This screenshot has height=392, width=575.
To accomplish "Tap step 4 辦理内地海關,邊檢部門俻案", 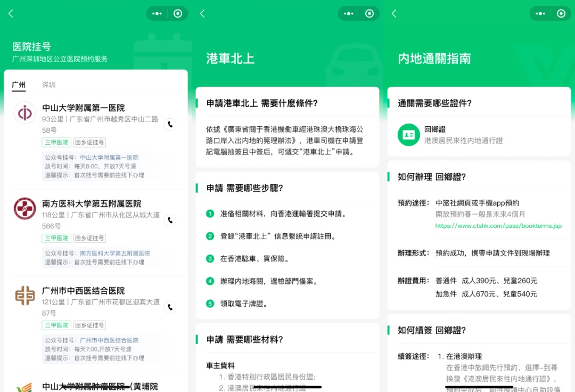I will pos(269,281).
